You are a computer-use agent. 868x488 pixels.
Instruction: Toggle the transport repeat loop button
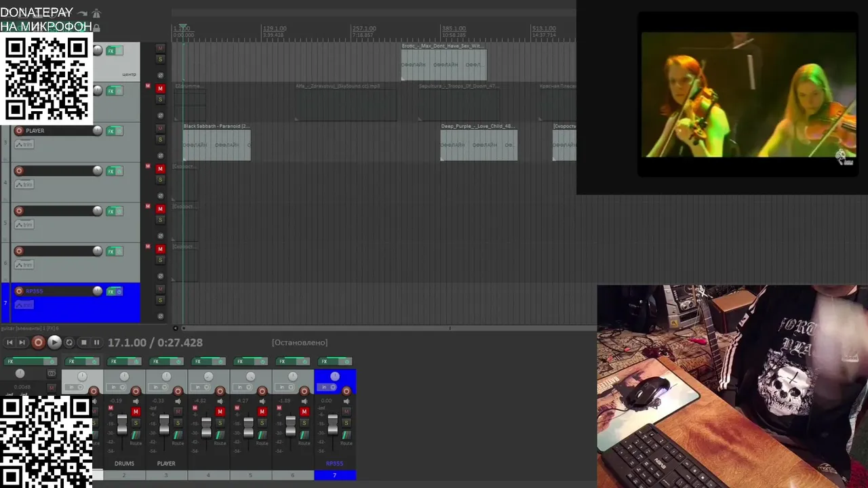(69, 343)
